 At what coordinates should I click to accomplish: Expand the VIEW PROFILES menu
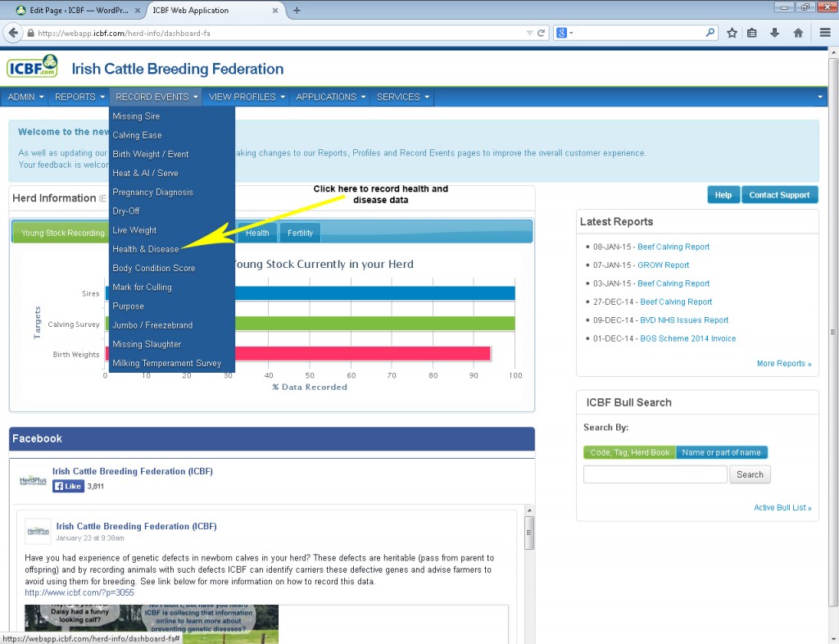coord(247,97)
